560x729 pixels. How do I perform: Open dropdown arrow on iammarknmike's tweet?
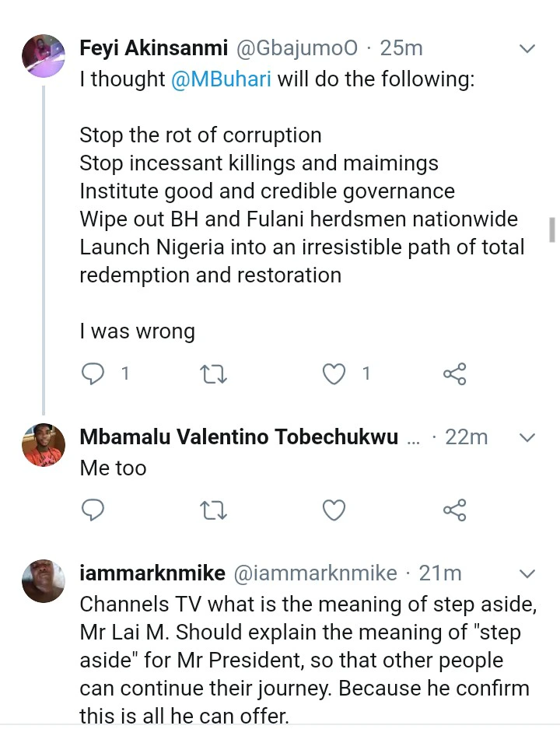tap(527, 574)
